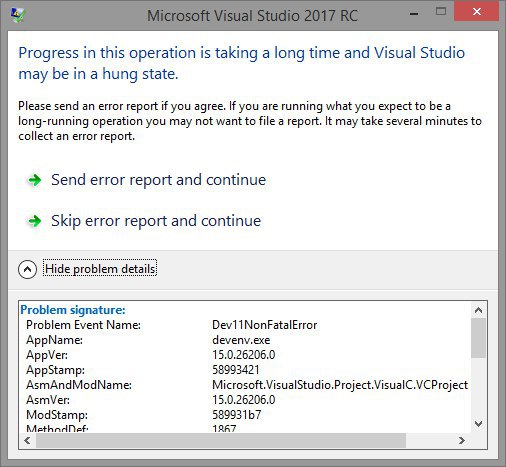The image size is (506, 467).
Task: Maximize the Visual Studio 2017 RC dialog
Action: point(441,12)
